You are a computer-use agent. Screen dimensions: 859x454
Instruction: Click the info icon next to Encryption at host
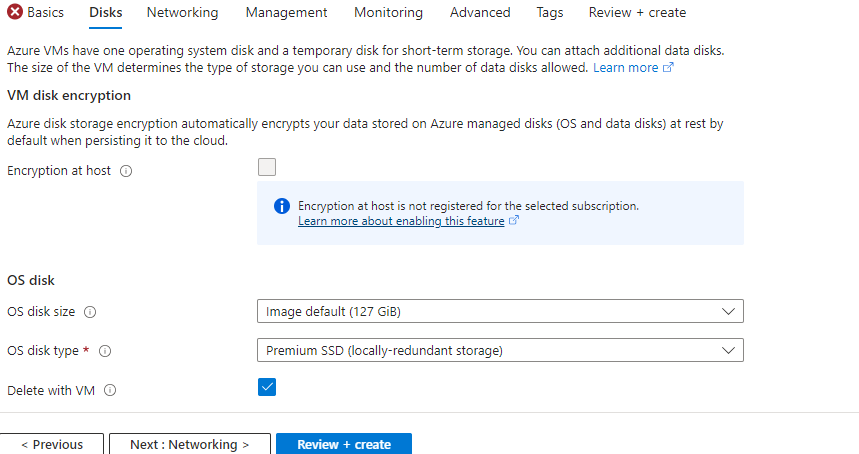[126, 171]
